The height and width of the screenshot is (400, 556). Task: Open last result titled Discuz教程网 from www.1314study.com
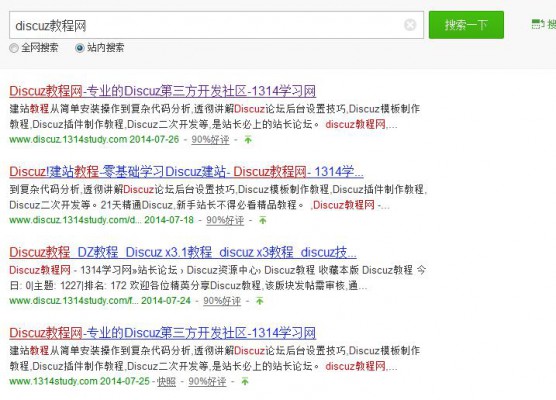coord(162,333)
